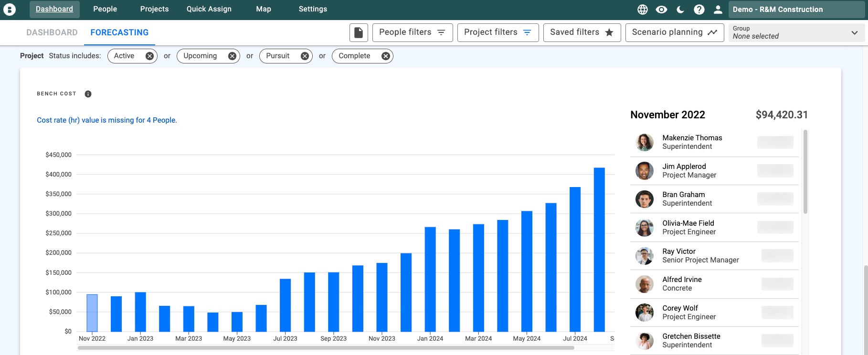Toggle the eye visibility icon in header

tap(661, 10)
